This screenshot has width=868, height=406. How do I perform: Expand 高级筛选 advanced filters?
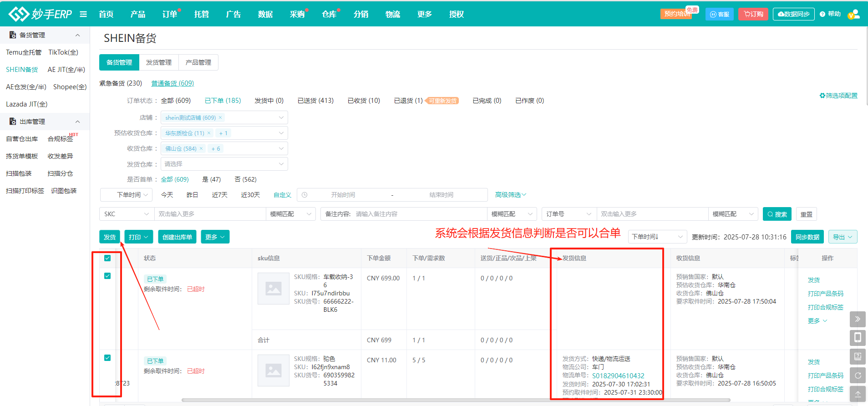click(x=511, y=195)
